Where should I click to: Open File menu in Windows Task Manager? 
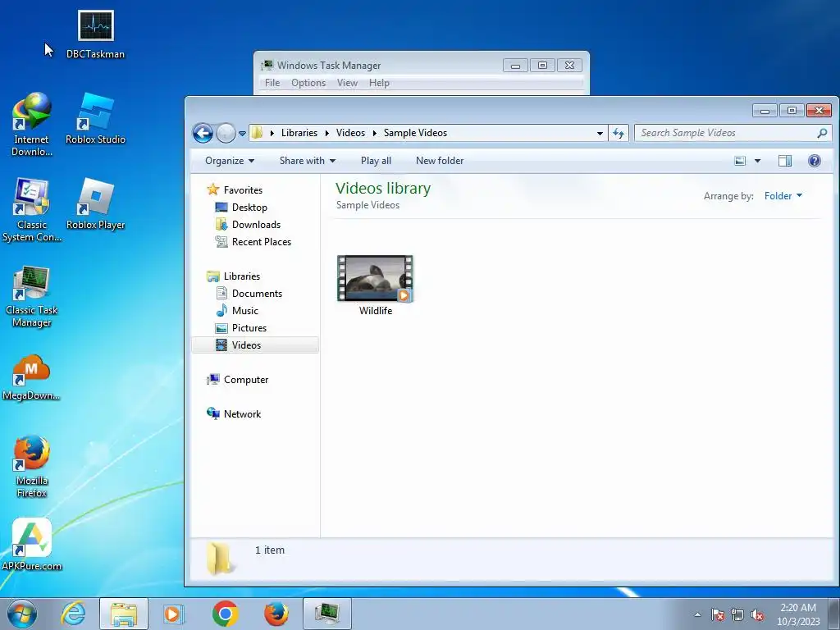pyautogui.click(x=272, y=83)
